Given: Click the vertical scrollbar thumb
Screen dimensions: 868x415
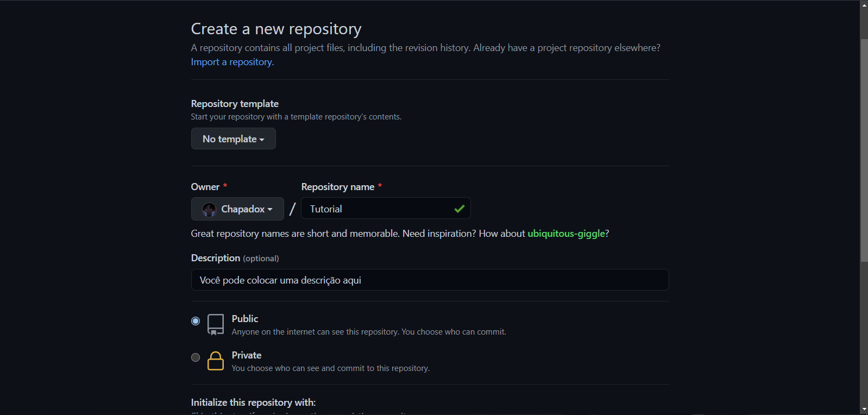Looking at the screenshot, I should [864, 150].
